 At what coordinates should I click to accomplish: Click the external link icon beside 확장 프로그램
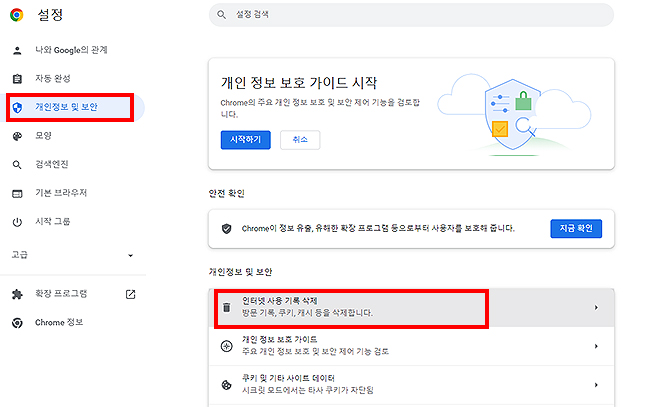tap(131, 294)
